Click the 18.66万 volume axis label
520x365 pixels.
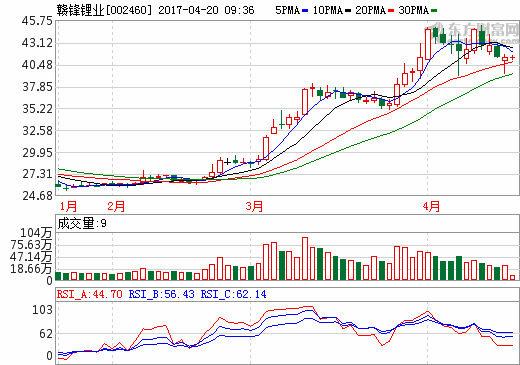pos(31,269)
